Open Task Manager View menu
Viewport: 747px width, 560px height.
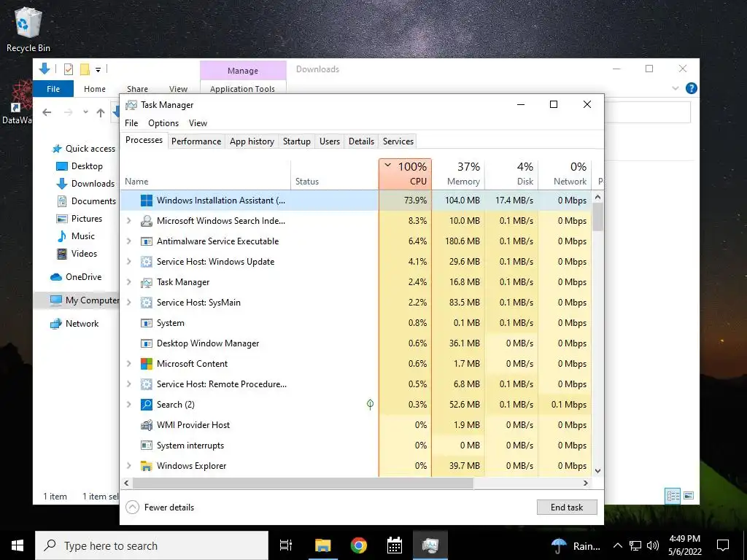(x=198, y=123)
